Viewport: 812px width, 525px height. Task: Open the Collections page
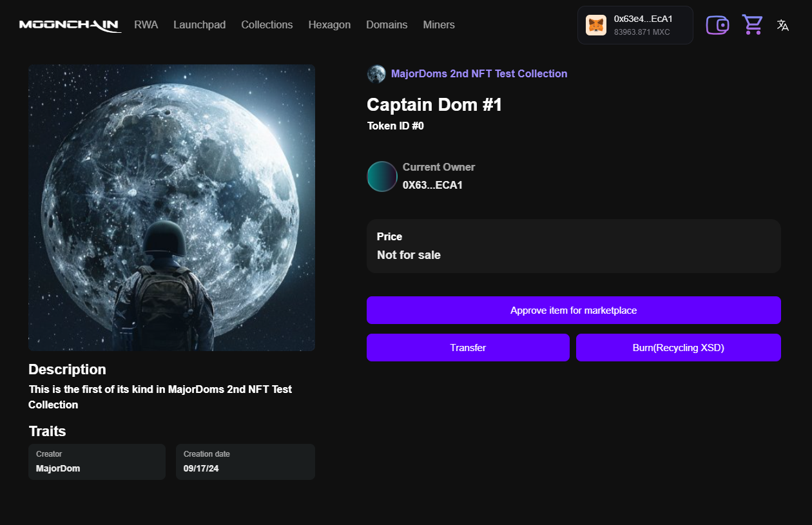coord(267,25)
